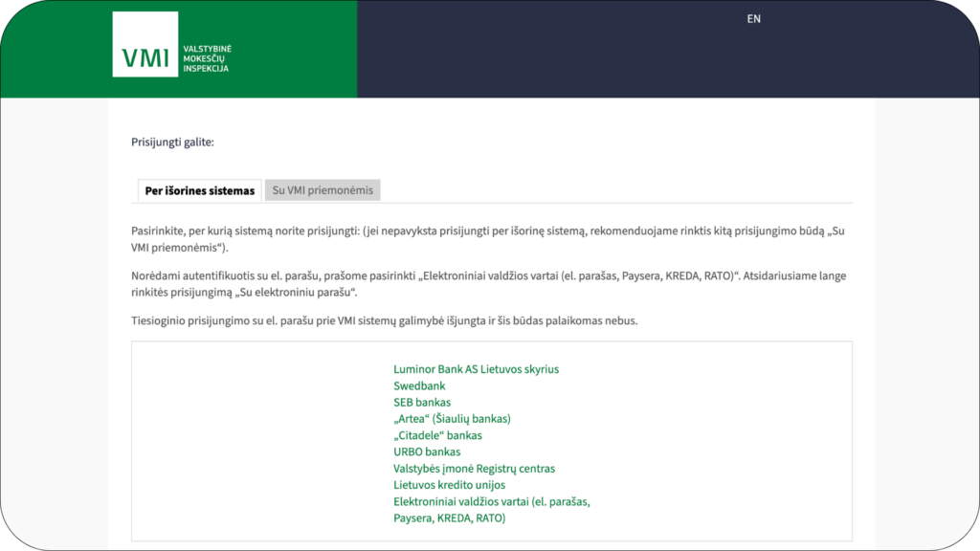Click the Valstybinė Mokesčių Inspekcija logo text
The image size is (980, 551).
tap(205, 58)
